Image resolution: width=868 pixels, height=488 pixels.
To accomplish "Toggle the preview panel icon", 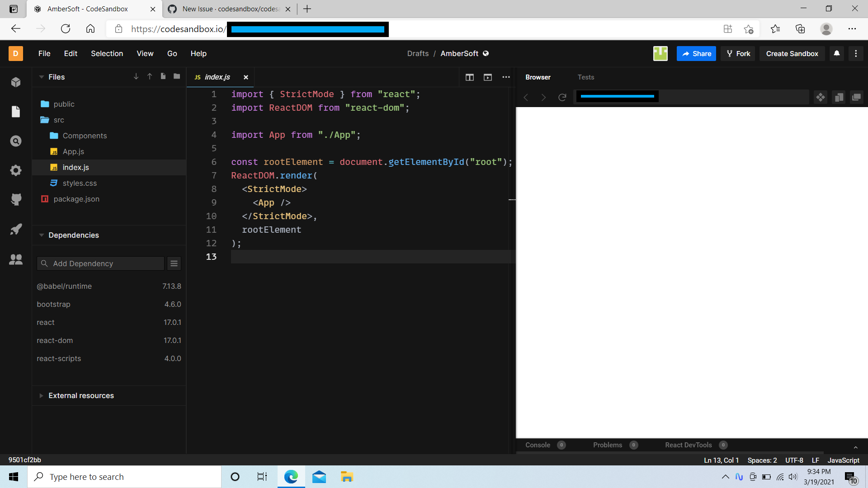I will pos(488,77).
